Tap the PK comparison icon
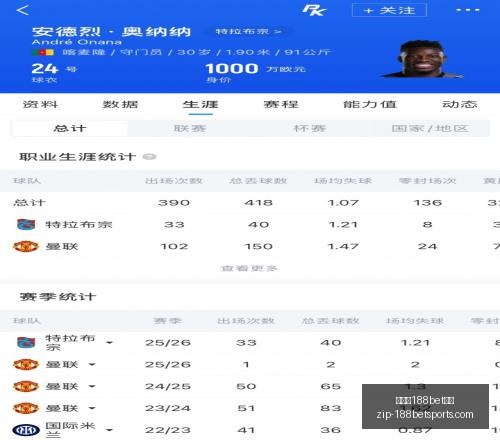500x440 pixels. tap(314, 10)
